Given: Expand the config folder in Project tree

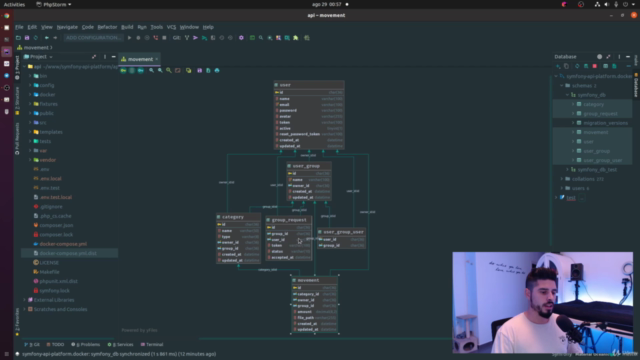Looking at the screenshot, I should click(x=30, y=85).
